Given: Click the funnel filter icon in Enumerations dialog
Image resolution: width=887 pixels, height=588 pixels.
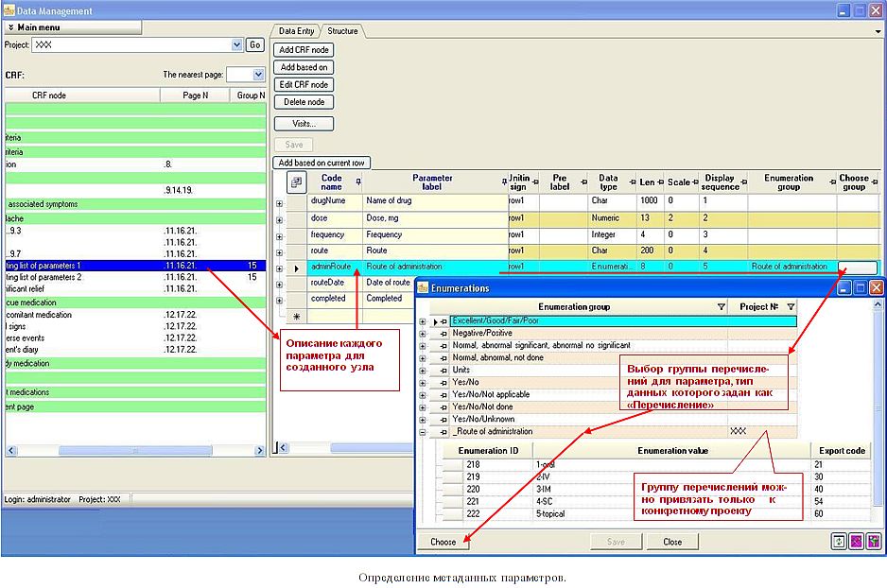Looking at the screenshot, I should [x=872, y=541].
